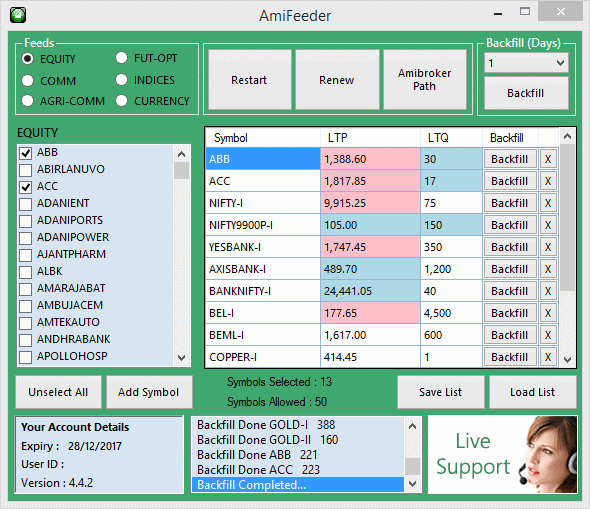The image size is (590, 509).
Task: Check the ABIRLANUVO symbol checkbox
Action: [26, 170]
